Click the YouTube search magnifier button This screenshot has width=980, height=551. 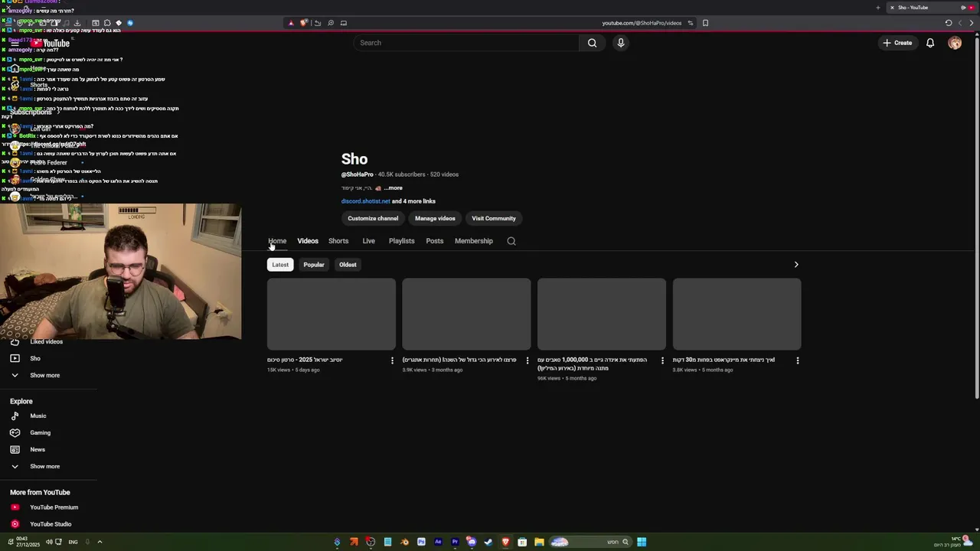point(592,43)
